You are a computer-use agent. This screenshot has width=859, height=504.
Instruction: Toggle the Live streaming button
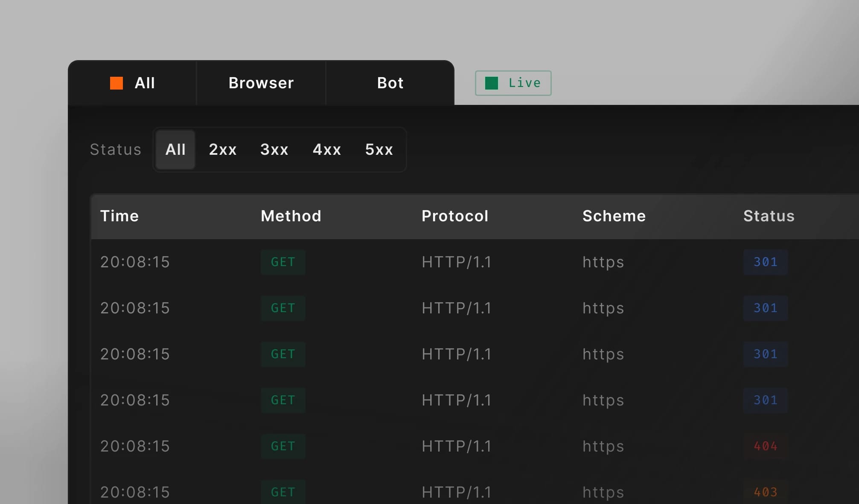point(513,83)
